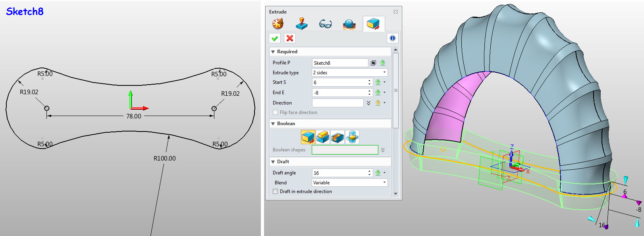644x236 pixels.
Task: Select the Add boolean icon
Action: [x=323, y=137]
